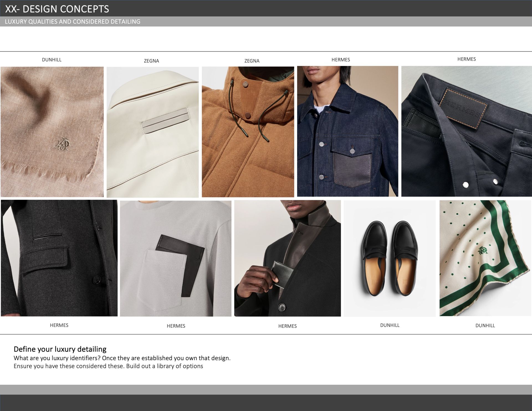
Task: Select the DUNHILL label below the loafers
Action: pyautogui.click(x=390, y=325)
